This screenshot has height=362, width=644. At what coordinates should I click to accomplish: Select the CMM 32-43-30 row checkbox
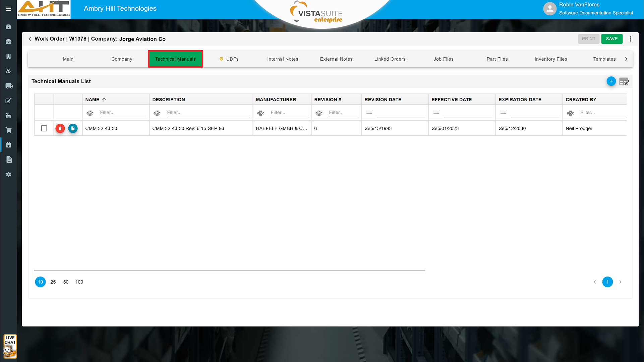pos(44,128)
